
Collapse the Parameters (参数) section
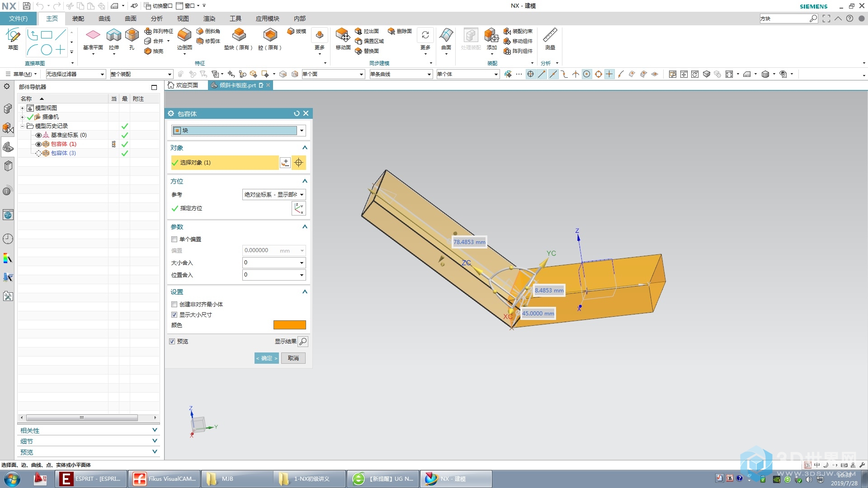click(305, 227)
